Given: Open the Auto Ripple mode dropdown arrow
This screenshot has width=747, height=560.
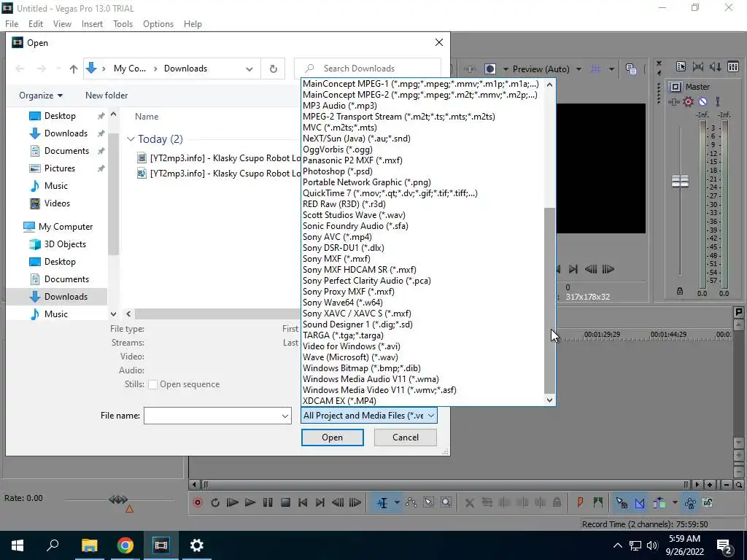Looking at the screenshot, I should [x=675, y=502].
